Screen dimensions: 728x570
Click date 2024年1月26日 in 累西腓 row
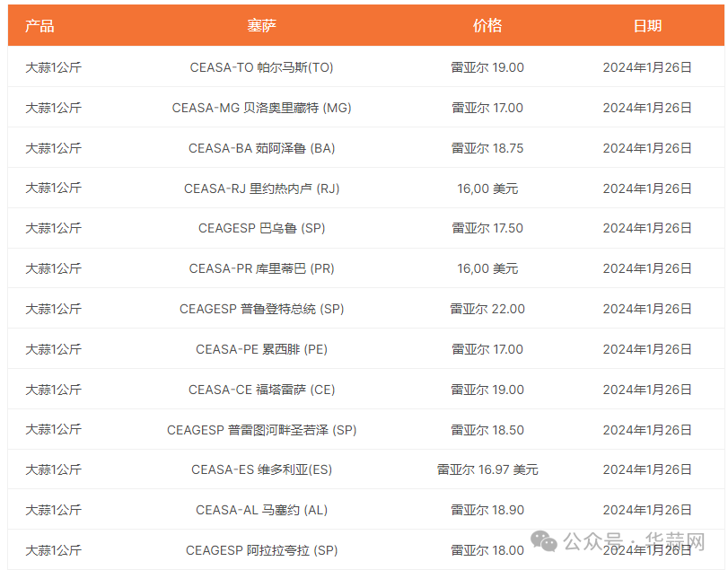tap(647, 349)
